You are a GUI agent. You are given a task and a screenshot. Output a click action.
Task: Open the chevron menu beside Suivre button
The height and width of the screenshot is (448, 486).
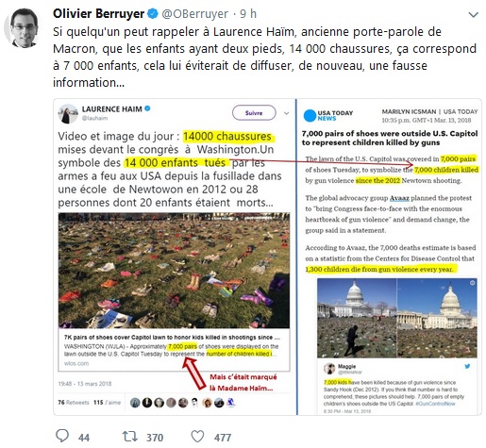tap(286, 113)
